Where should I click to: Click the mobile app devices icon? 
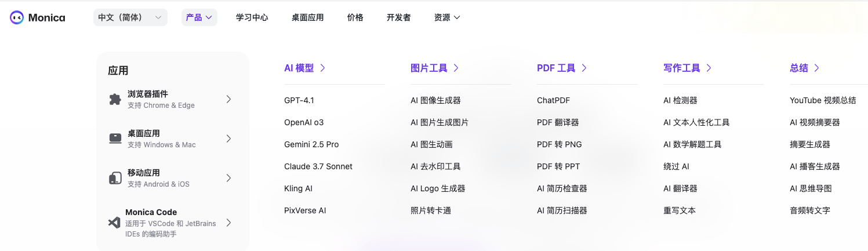pyautogui.click(x=115, y=178)
